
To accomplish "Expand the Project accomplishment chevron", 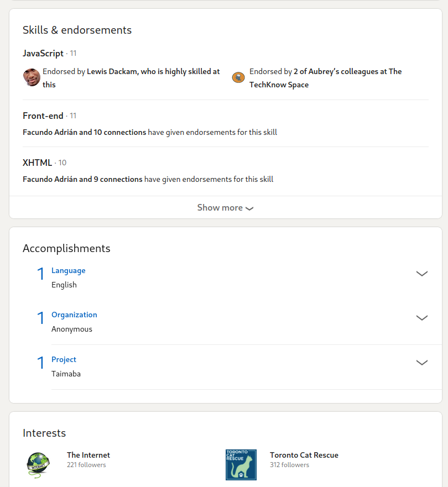I will click(422, 363).
